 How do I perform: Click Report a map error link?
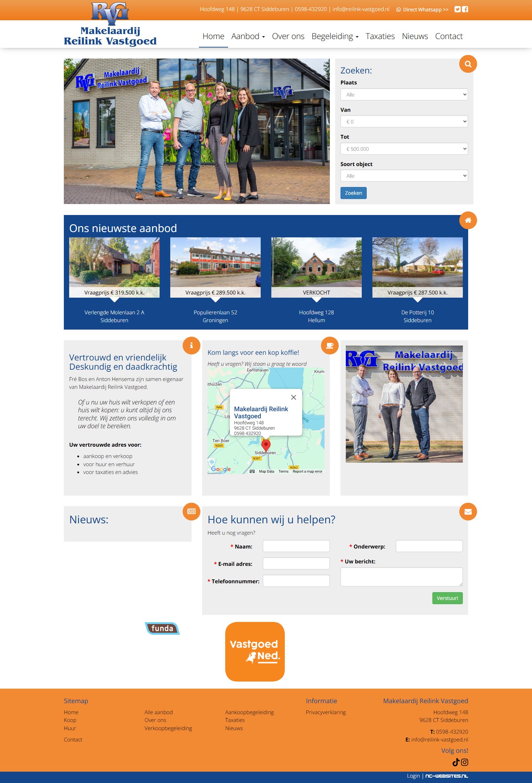pyautogui.click(x=307, y=472)
